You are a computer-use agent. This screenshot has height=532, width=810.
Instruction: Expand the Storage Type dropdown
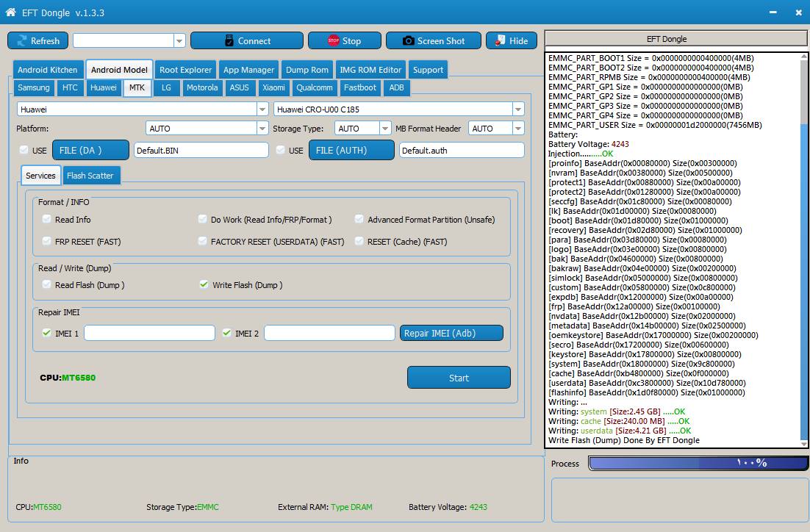tap(385, 128)
